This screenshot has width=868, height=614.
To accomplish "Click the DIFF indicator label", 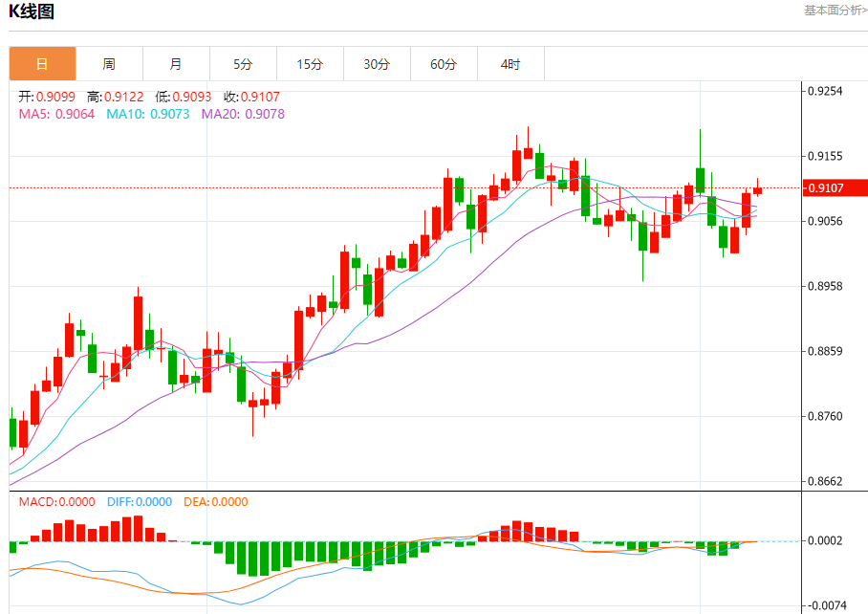I will pyautogui.click(x=120, y=501).
